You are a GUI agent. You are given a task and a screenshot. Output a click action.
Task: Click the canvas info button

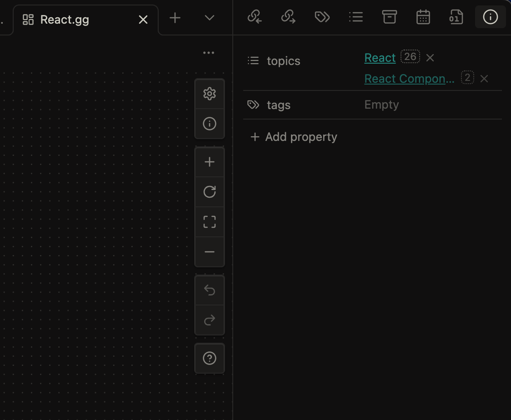209,124
